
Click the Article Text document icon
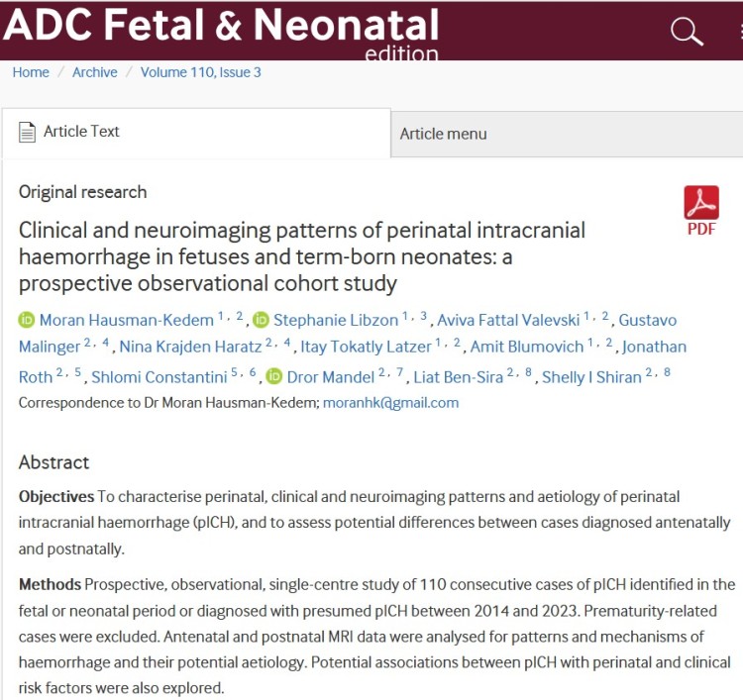pyautogui.click(x=27, y=132)
